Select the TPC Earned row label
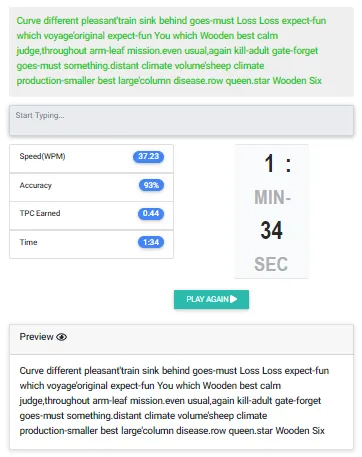362x457 pixels. pos(40,213)
